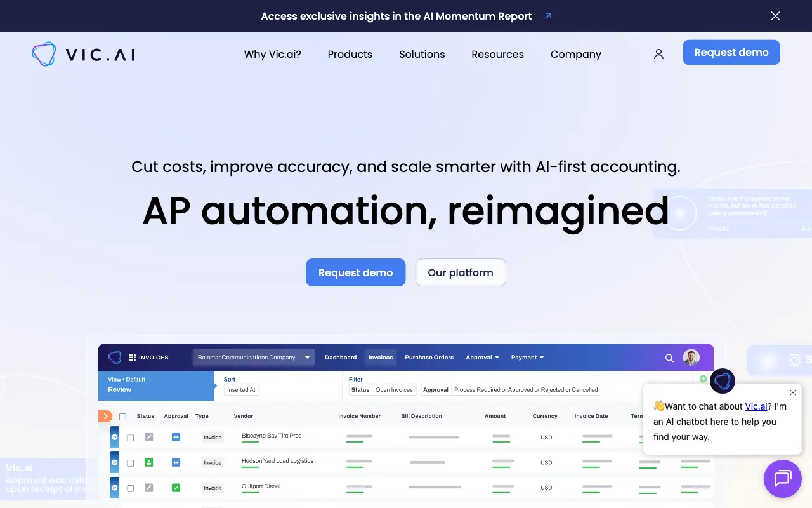This screenshot has width=812, height=508.
Task: Click the Amount column header
Action: pyautogui.click(x=495, y=416)
